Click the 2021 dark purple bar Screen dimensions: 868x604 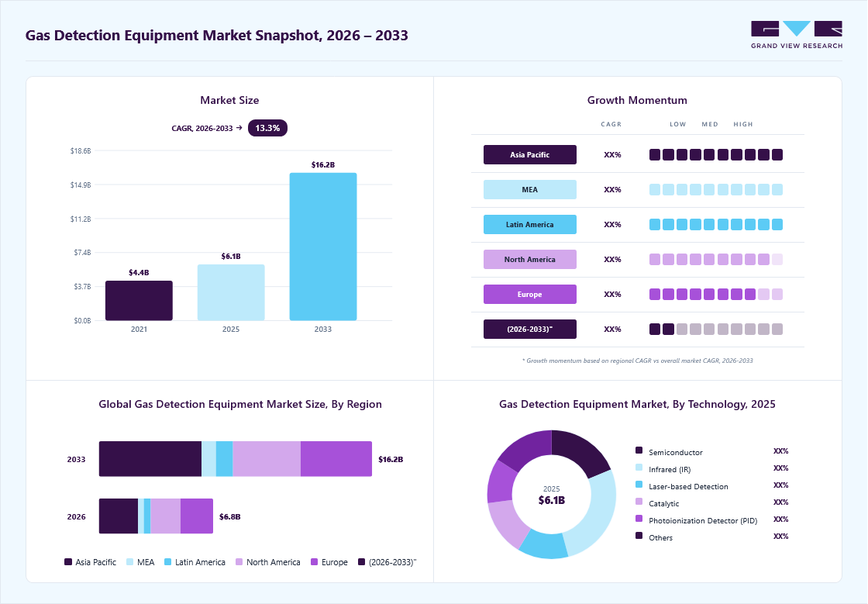139,301
